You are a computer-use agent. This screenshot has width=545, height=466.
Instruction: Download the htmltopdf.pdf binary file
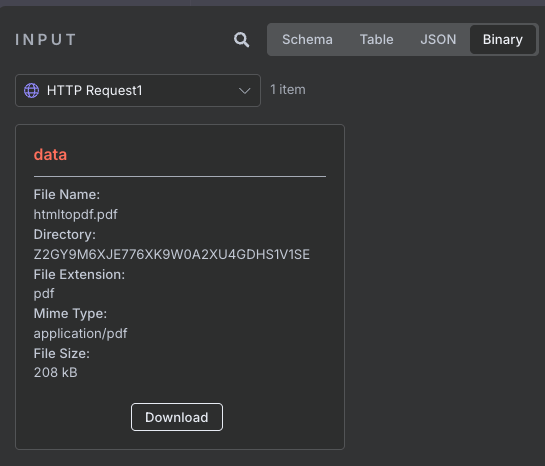pyautogui.click(x=177, y=417)
